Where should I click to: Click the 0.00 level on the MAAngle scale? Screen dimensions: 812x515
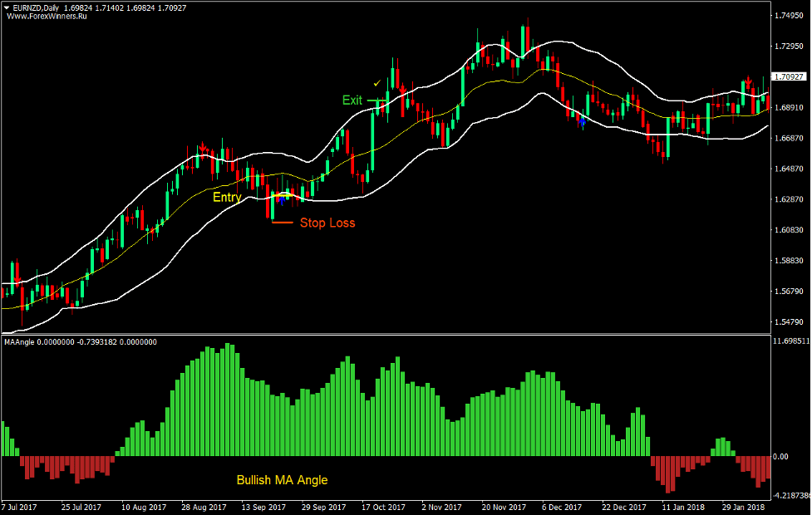coord(781,456)
